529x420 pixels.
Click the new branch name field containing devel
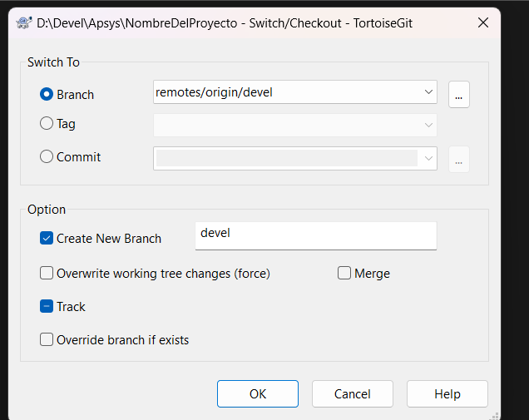coord(314,235)
